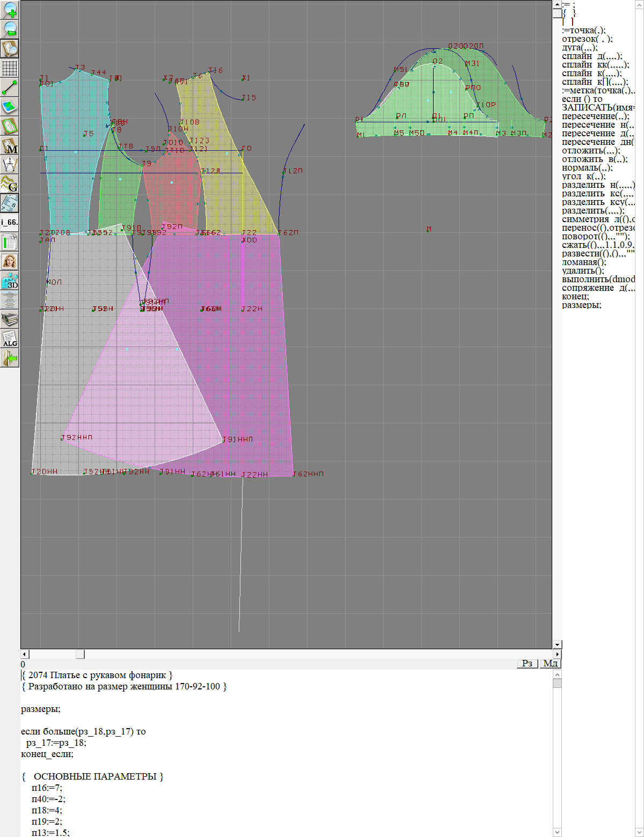This screenshot has width=644, height=837.
Task: Select the line segment tool icon
Action: 10,87
